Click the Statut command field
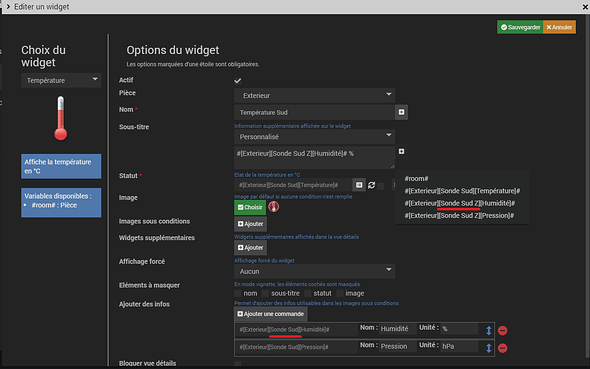Screen dimensions: 590x369 (293, 185)
